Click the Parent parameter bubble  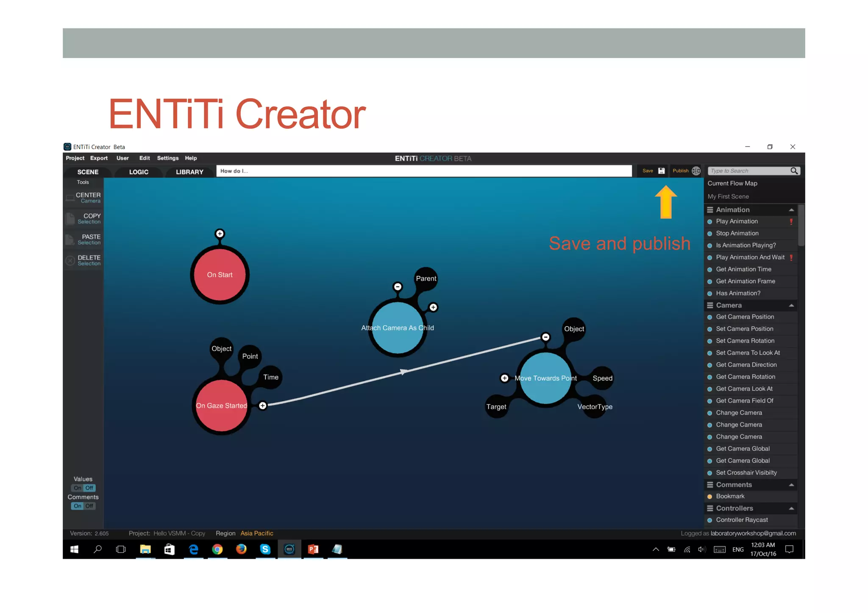tap(426, 279)
